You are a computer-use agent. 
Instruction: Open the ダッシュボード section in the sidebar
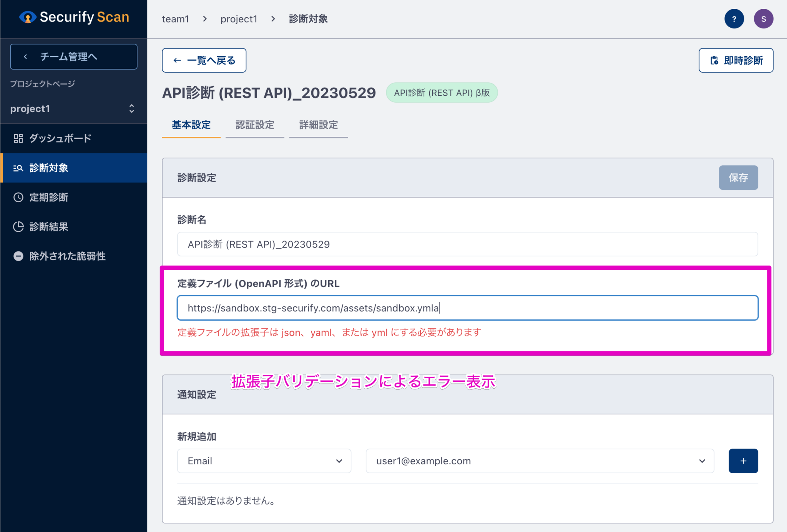(x=60, y=138)
